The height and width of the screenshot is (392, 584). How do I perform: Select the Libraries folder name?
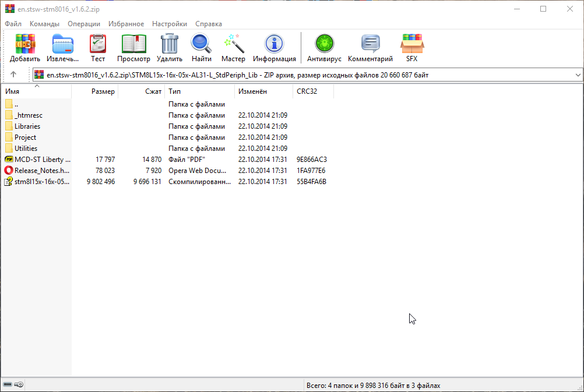coord(27,126)
